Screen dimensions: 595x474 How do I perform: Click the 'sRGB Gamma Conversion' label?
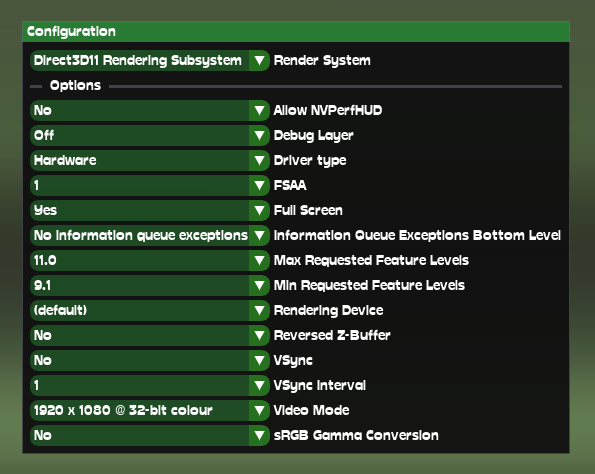pyautogui.click(x=356, y=435)
